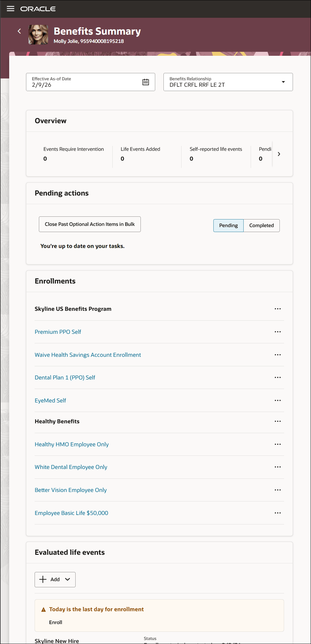The height and width of the screenshot is (644, 311).
Task: Go back using the back arrow
Action: coord(19,31)
